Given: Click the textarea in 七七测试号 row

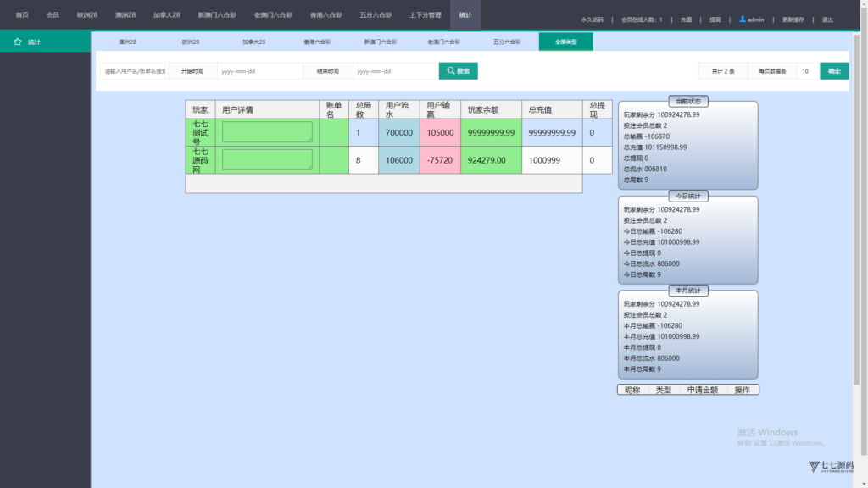Looking at the screenshot, I should (267, 132).
